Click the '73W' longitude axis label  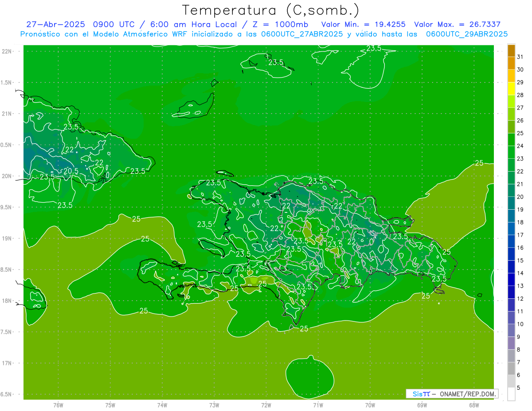tap(214, 405)
